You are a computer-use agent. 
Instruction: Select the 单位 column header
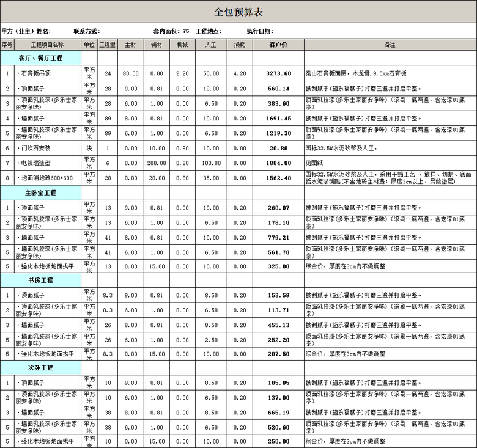click(89, 45)
